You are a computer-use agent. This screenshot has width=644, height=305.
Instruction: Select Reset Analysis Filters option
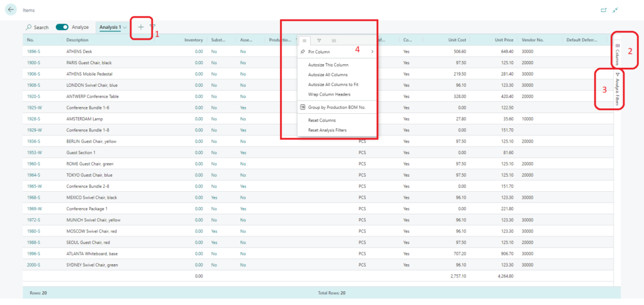click(327, 130)
